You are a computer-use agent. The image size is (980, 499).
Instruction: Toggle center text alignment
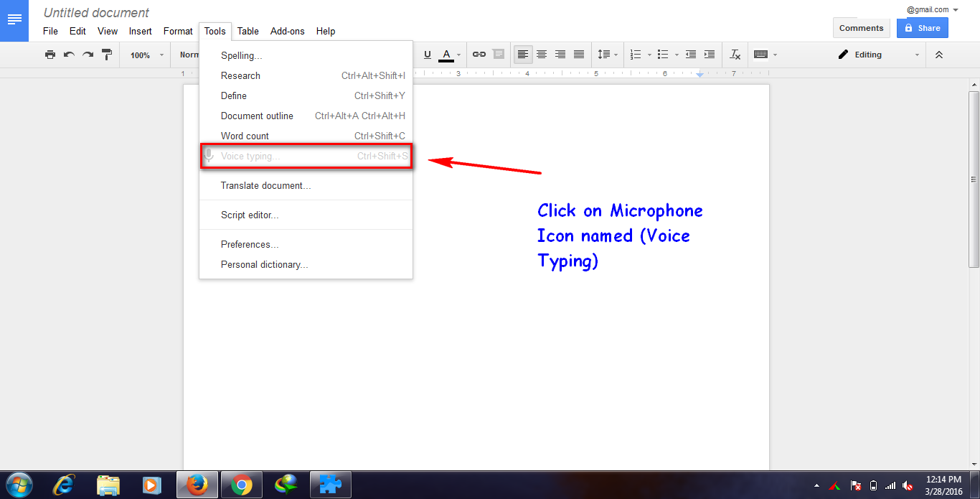[541, 54]
